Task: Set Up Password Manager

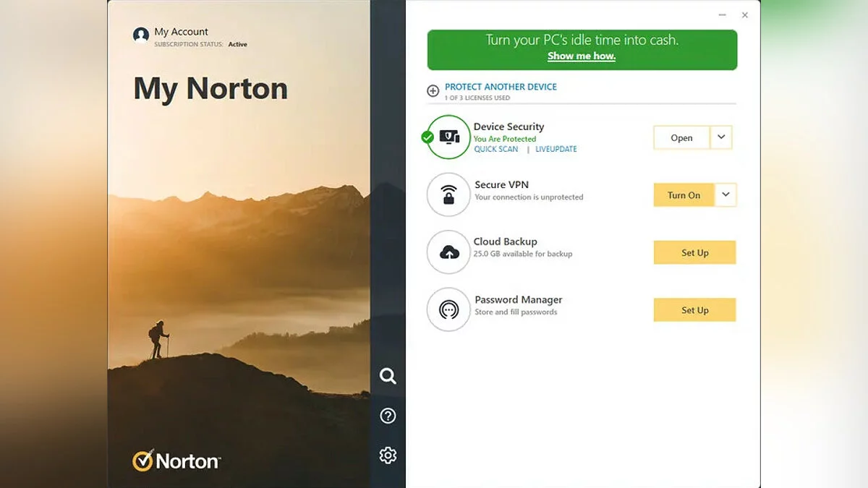Action: point(695,310)
